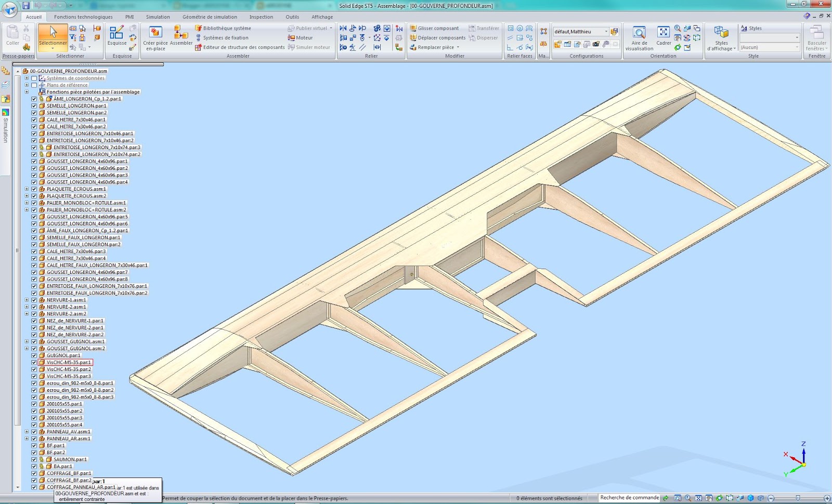The width and height of the screenshot is (832, 504).
Task: Uncheck NERVURE-1.asm:1 checkbox
Action: (x=34, y=300)
